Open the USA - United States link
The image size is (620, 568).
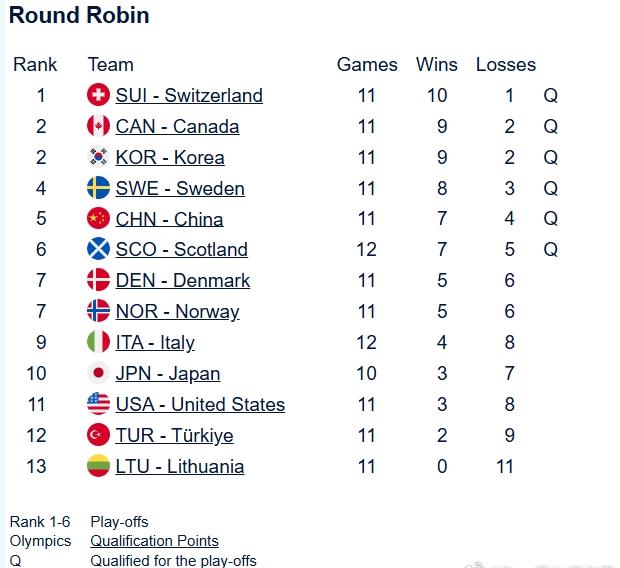(200, 404)
